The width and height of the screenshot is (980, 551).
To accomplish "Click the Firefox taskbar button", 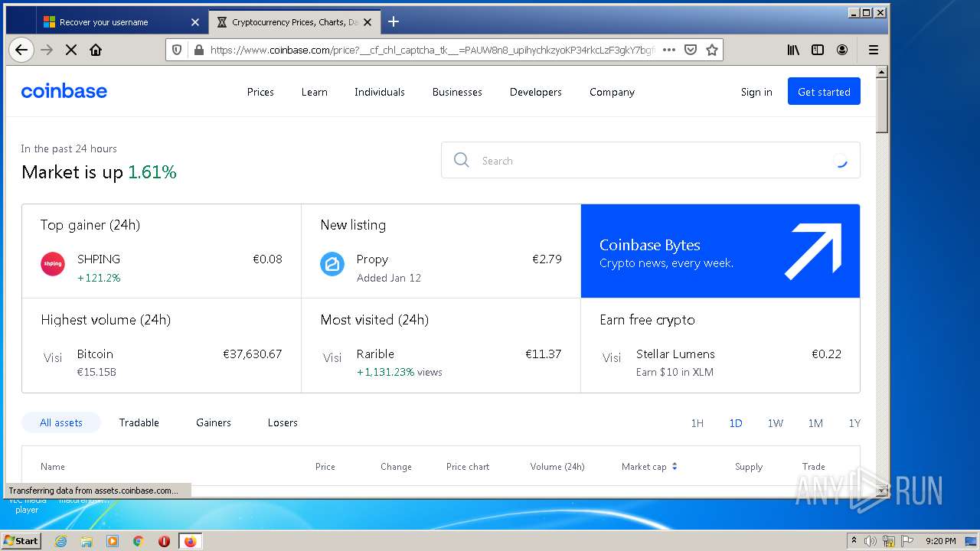I will pos(190,541).
